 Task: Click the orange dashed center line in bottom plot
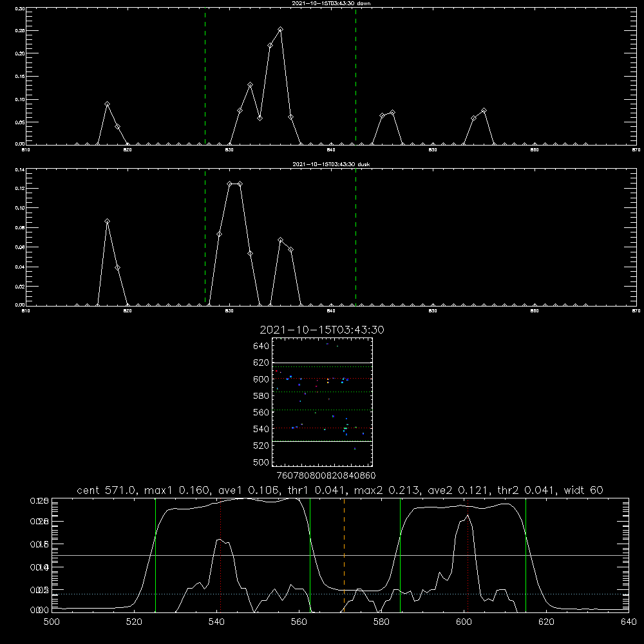pyautogui.click(x=344, y=554)
